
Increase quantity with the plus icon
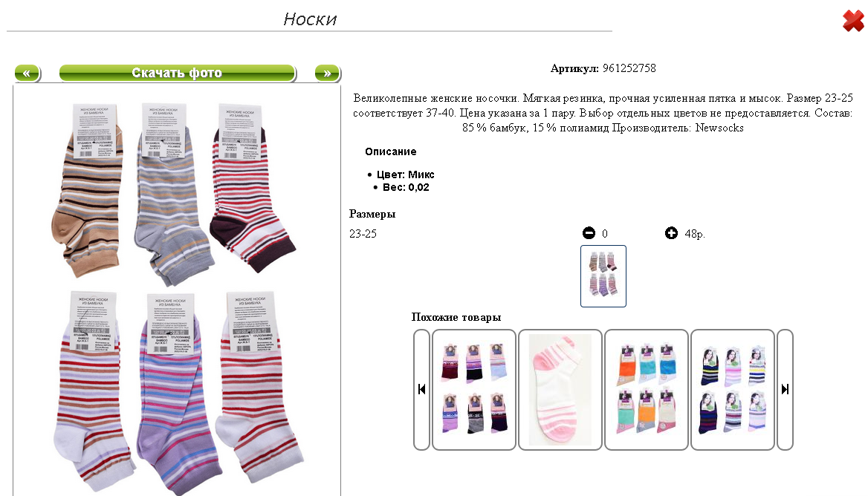pyautogui.click(x=671, y=233)
